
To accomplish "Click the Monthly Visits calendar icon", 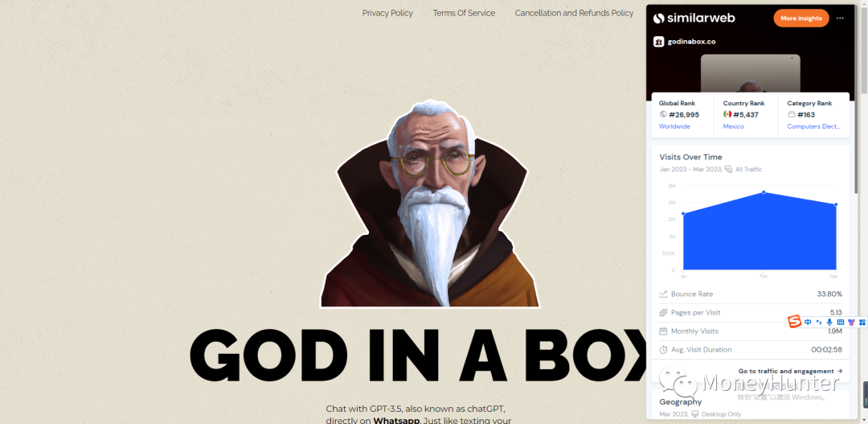I will (x=663, y=331).
